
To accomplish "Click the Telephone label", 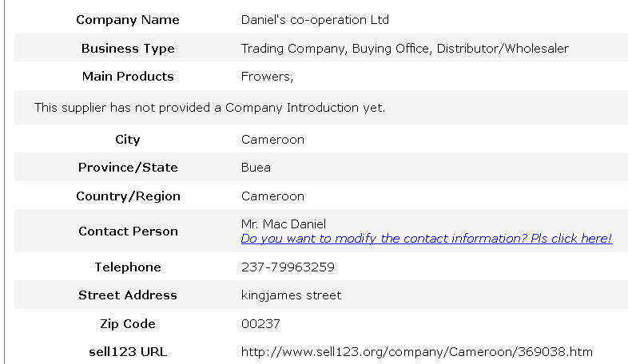I will [x=128, y=267].
